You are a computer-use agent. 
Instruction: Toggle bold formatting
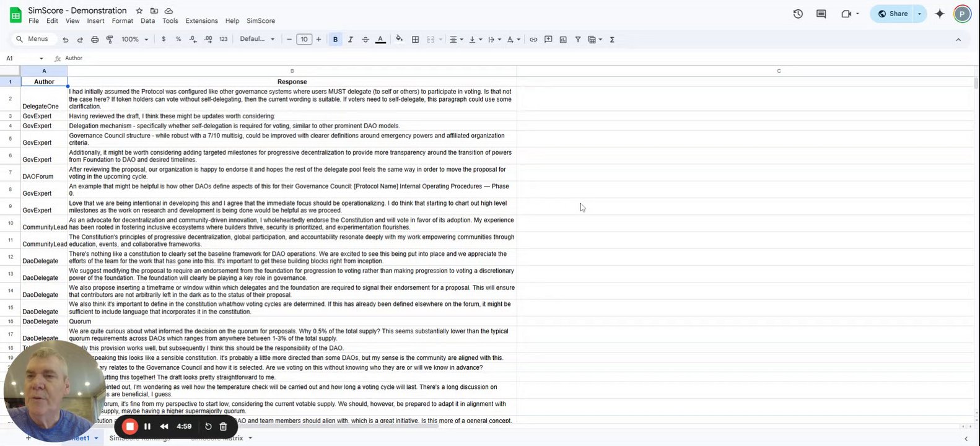[x=335, y=39]
